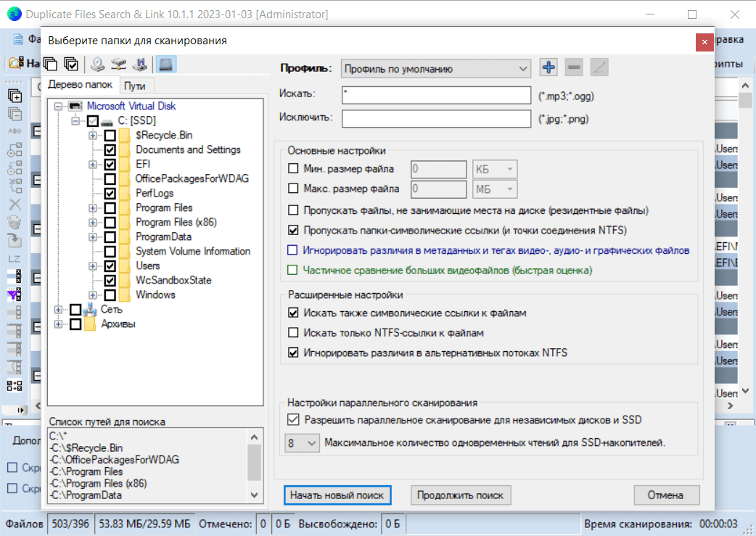The width and height of the screenshot is (756, 536).
Task: Click the check all folders toolbar icon
Action: (x=71, y=64)
